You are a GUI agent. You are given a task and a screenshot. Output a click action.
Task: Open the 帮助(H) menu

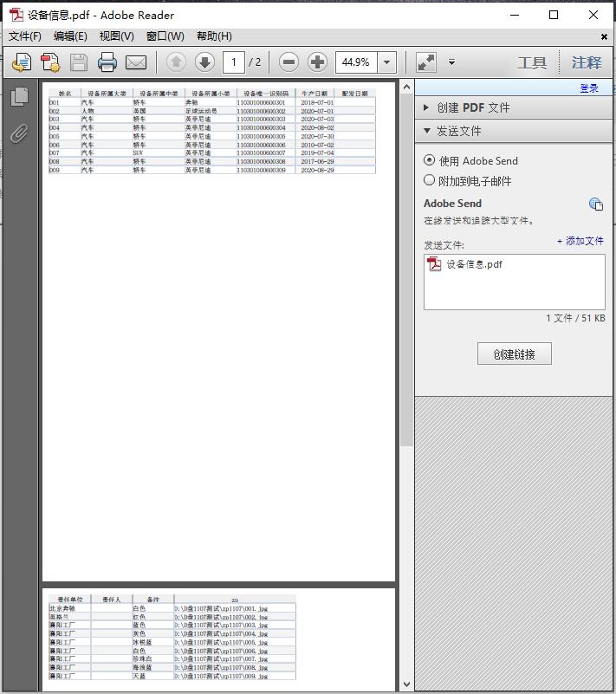214,36
